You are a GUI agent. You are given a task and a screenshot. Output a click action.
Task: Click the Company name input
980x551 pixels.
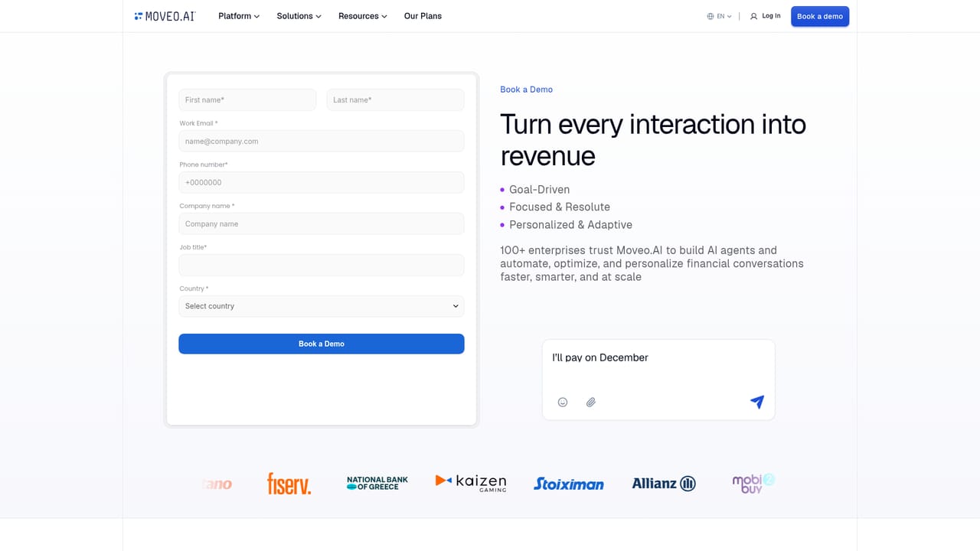tap(322, 223)
